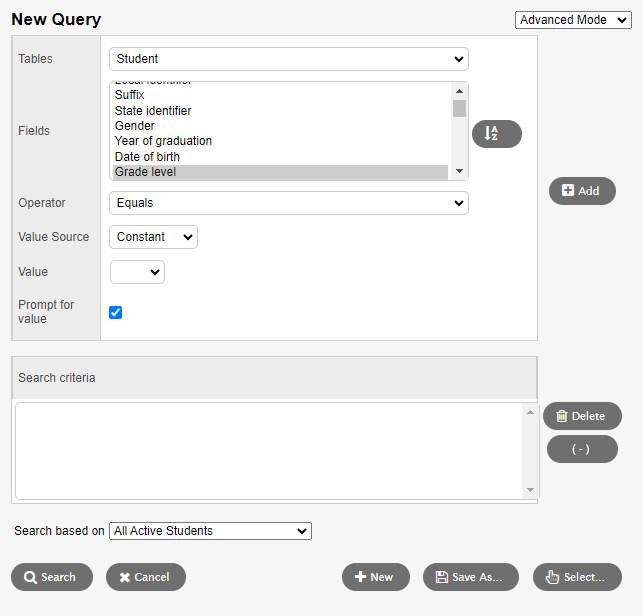Open Select button with hand icon
The height and width of the screenshot is (616, 643).
577,577
